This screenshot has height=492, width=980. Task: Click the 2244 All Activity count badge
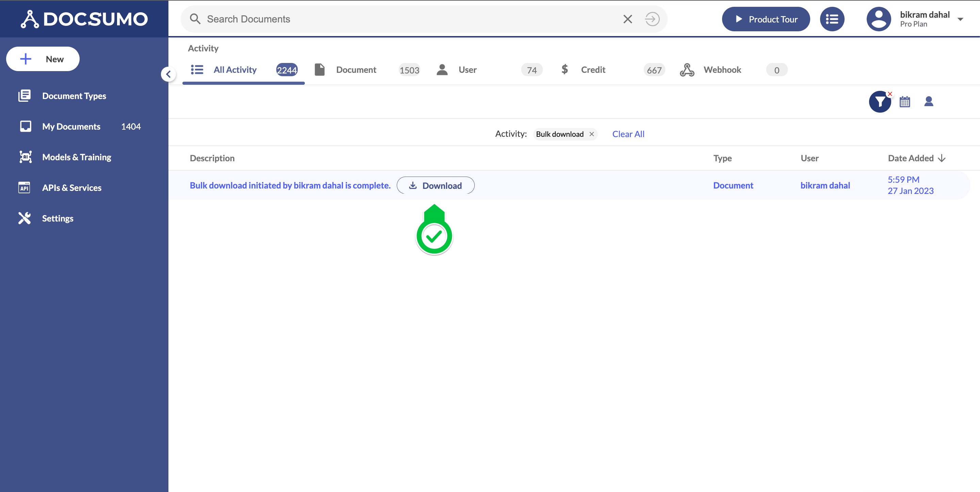(x=287, y=70)
